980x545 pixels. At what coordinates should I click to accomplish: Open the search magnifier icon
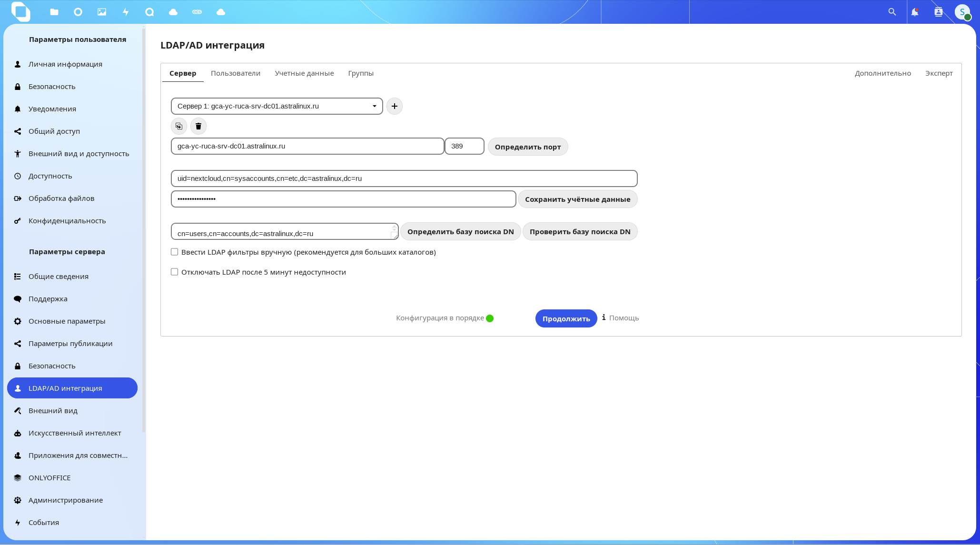[x=892, y=12]
